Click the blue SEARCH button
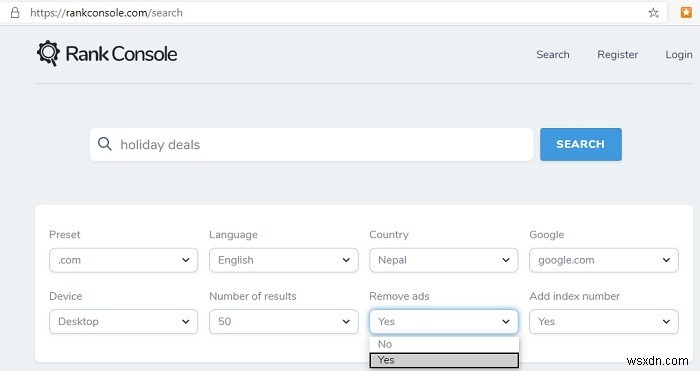This screenshot has height=371, width=700. 580,144
